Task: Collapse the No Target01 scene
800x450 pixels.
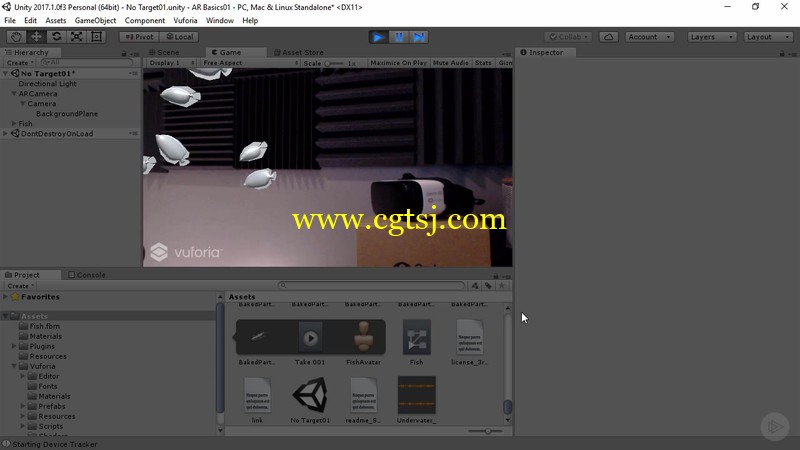Action: click(x=6, y=73)
